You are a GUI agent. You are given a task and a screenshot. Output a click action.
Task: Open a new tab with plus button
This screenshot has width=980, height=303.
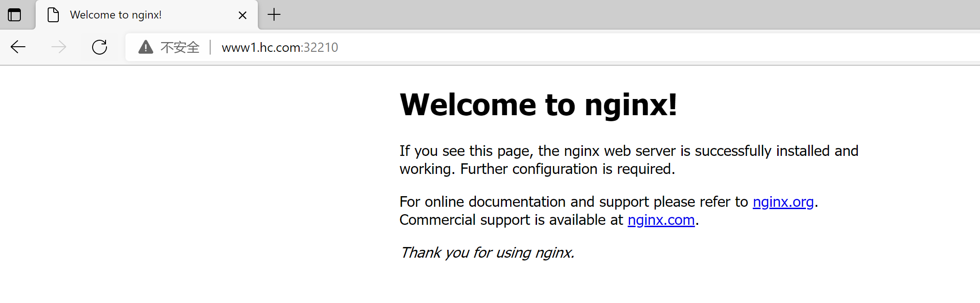coord(274,15)
